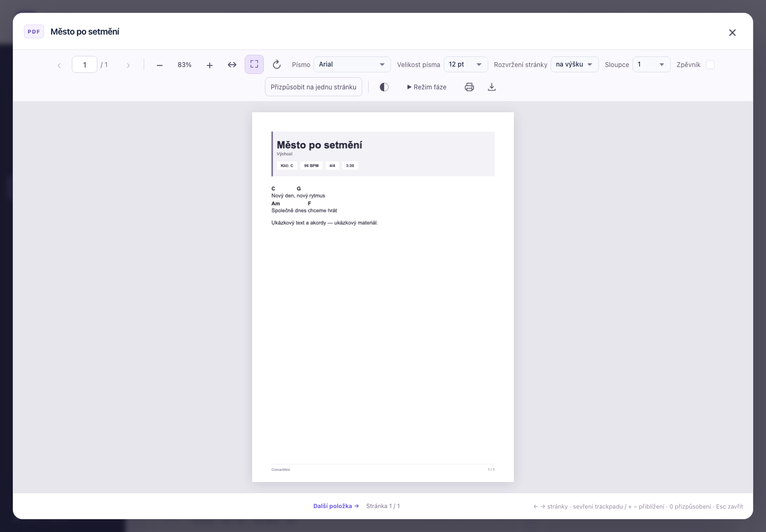The height and width of the screenshot is (532, 766).
Task: Click the PDF badge icon
Action: [34, 31]
